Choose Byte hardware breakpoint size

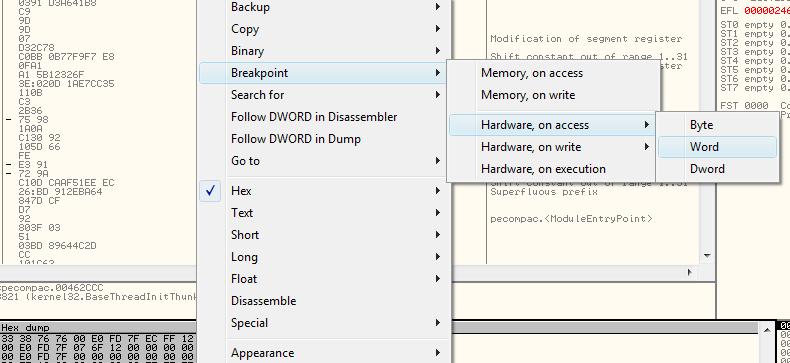pyautogui.click(x=717, y=125)
